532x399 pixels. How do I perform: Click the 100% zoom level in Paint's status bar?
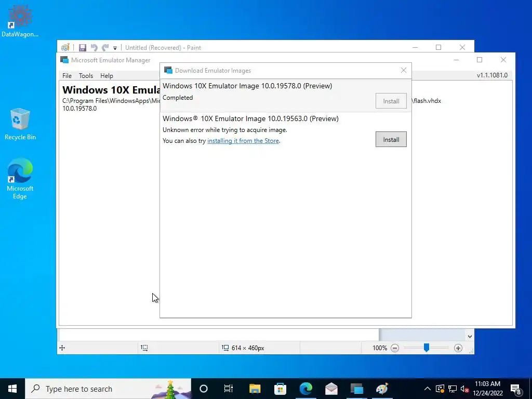coord(380,348)
